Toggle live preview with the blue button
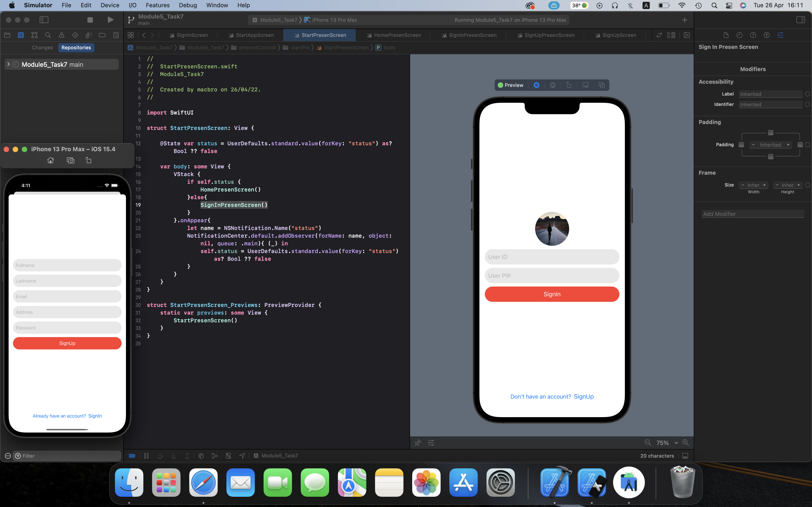 click(x=536, y=85)
